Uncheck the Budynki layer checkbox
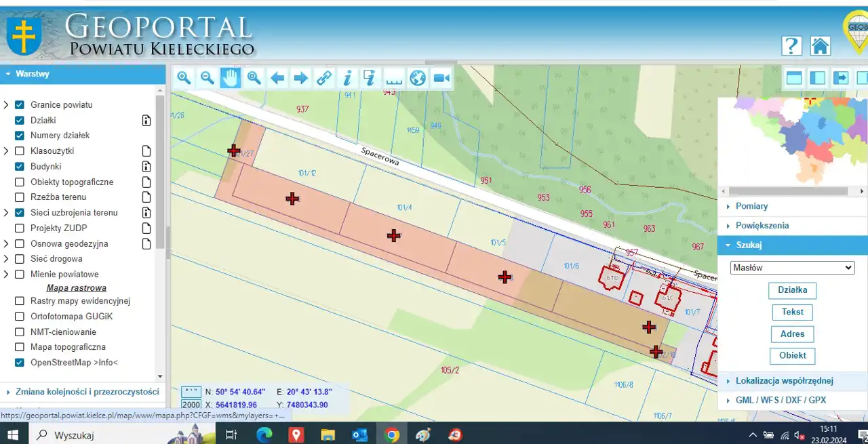Image resolution: width=868 pixels, height=444 pixels. tap(20, 166)
